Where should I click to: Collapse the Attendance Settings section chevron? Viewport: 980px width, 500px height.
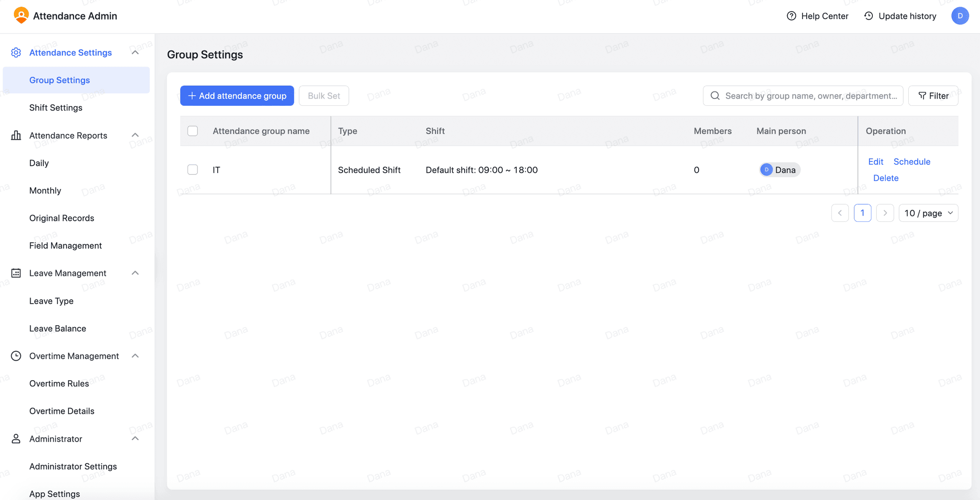click(x=135, y=53)
